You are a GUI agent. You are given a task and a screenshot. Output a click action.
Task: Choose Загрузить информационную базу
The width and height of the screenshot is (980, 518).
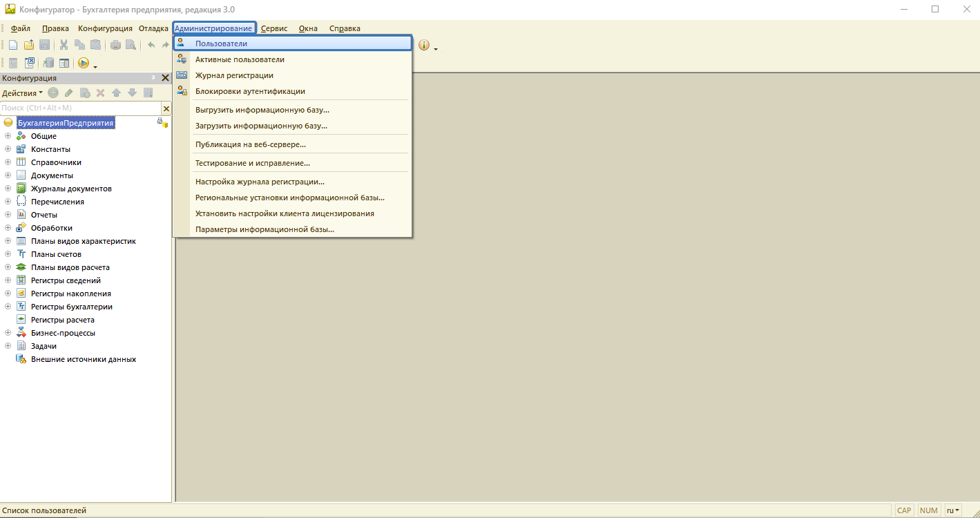coord(293,126)
